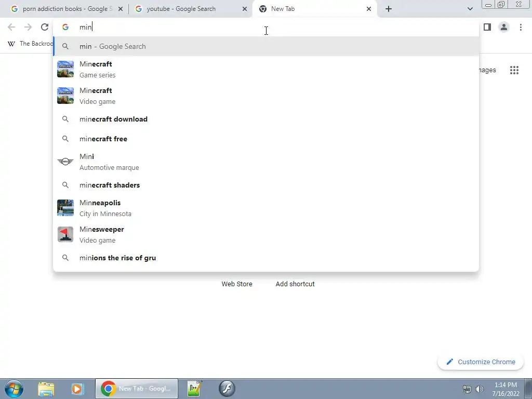Screen dimensions: 532x399
Task: Pick minecraft download suggestion
Action: pyautogui.click(x=266, y=119)
